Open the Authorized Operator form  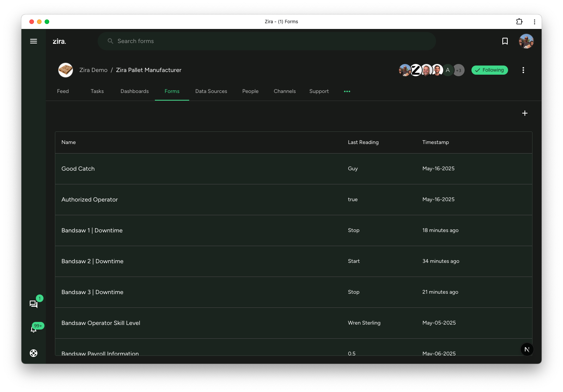pos(293,200)
